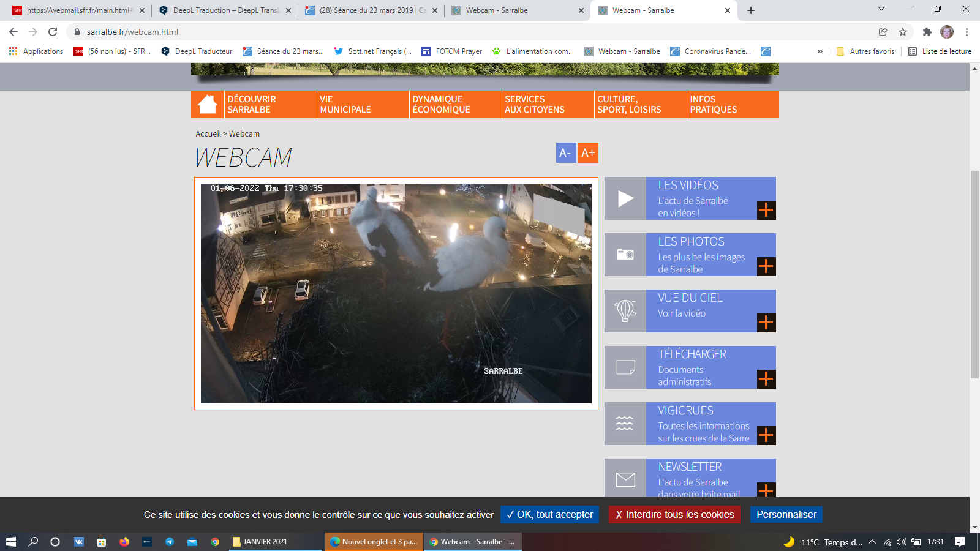Show hidden bookmarks with the chevron

click(x=820, y=51)
